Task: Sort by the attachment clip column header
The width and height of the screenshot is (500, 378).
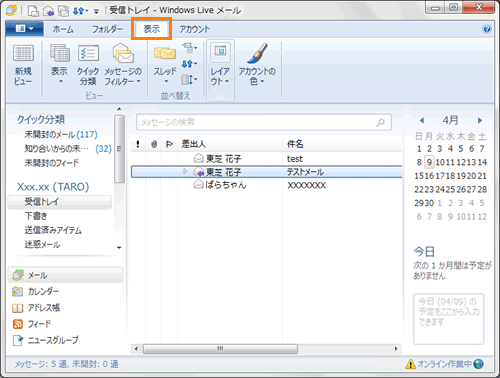Action: click(x=154, y=144)
